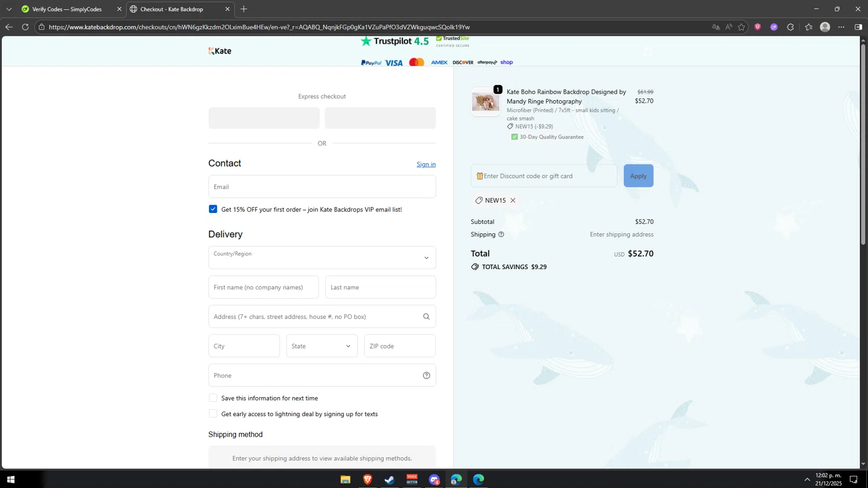The image size is (868, 488).
Task: Launch Brave browser from the taskbar
Action: point(367,479)
